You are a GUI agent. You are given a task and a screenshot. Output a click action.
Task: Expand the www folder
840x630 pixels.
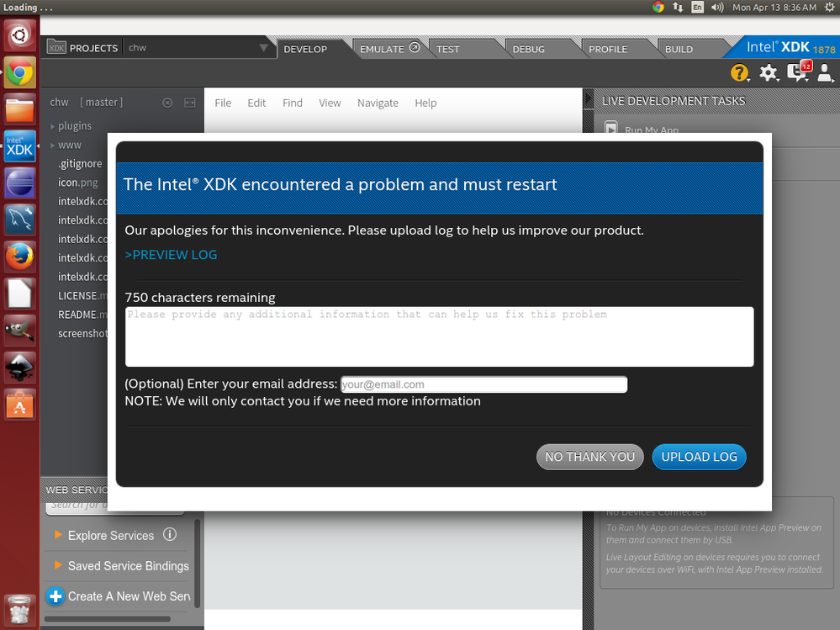click(x=53, y=144)
